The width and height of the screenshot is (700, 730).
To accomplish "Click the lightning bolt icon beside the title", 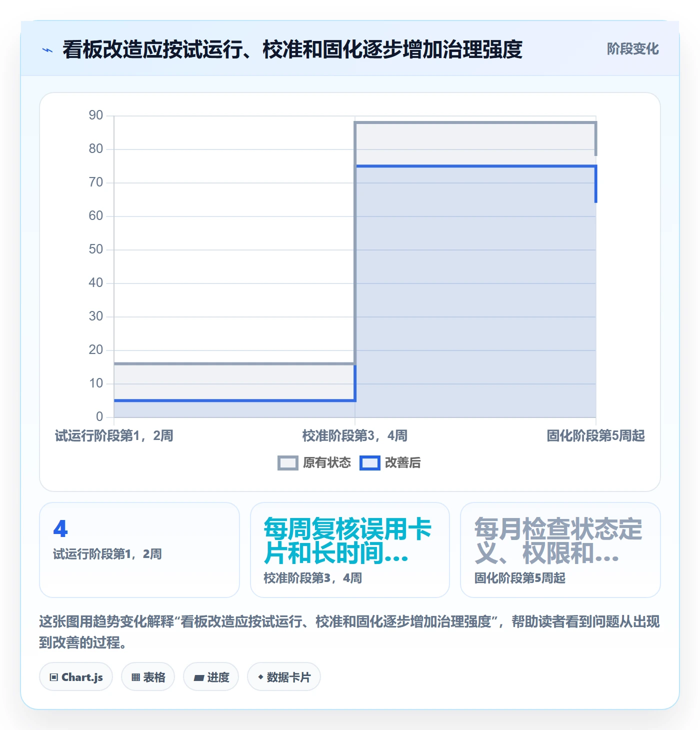I will pyautogui.click(x=47, y=50).
